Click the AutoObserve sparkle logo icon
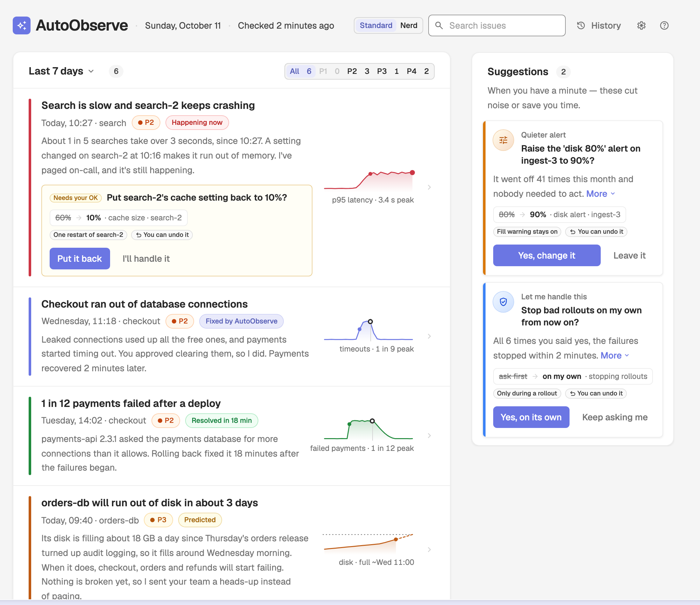Viewport: 700px width, 605px height. click(22, 25)
